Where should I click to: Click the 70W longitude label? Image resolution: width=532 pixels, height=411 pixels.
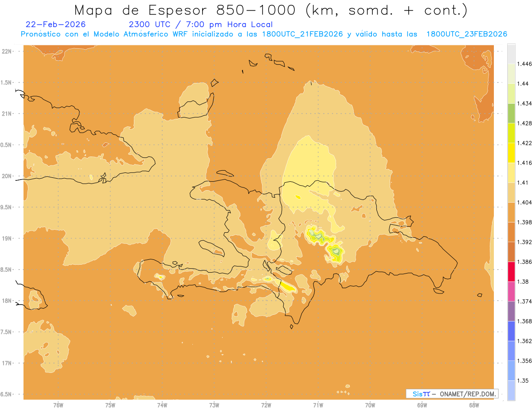pos(370,405)
